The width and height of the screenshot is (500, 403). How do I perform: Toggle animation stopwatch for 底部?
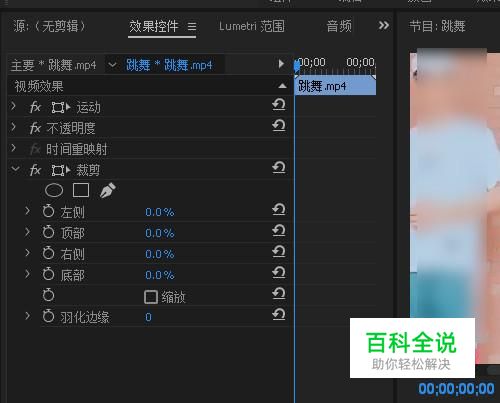click(48, 274)
